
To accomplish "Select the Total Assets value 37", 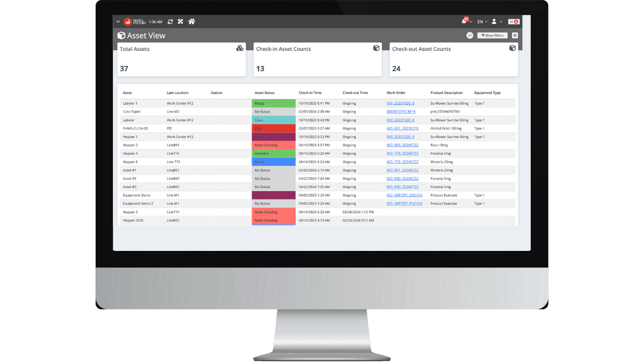I will pos(124,68).
